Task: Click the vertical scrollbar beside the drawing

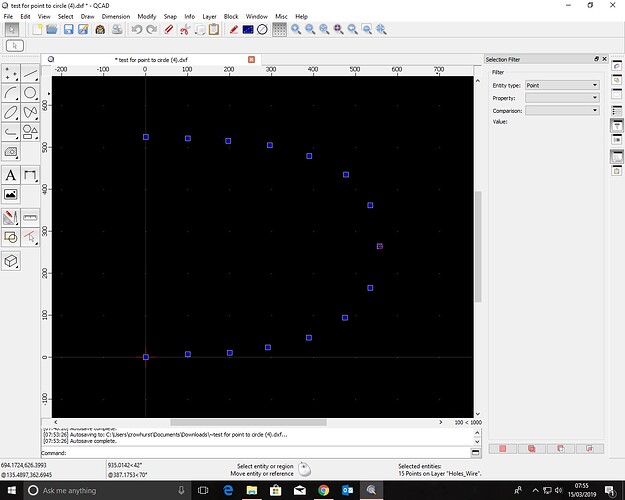Action: [x=478, y=246]
